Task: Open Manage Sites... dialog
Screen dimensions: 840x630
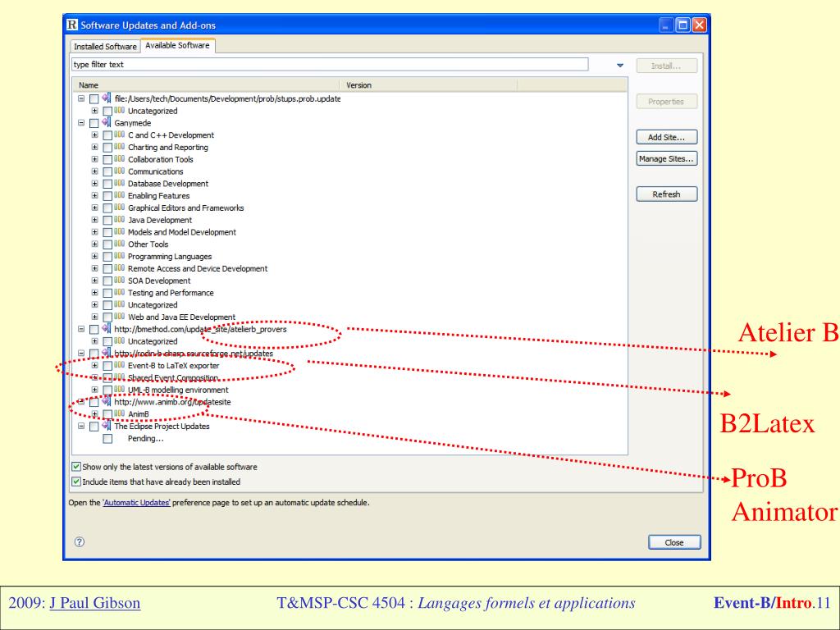Action: [x=666, y=158]
